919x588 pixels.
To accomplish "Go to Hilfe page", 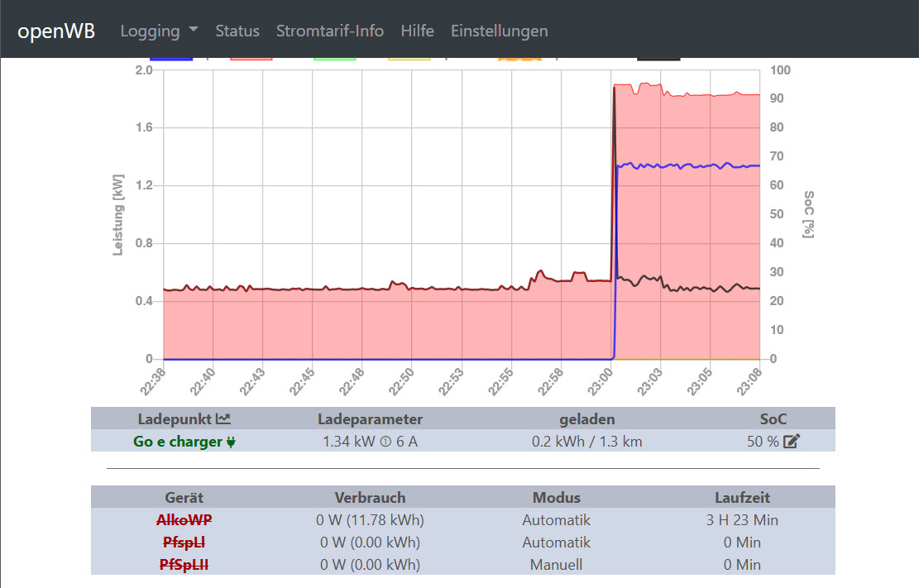I will coord(417,31).
